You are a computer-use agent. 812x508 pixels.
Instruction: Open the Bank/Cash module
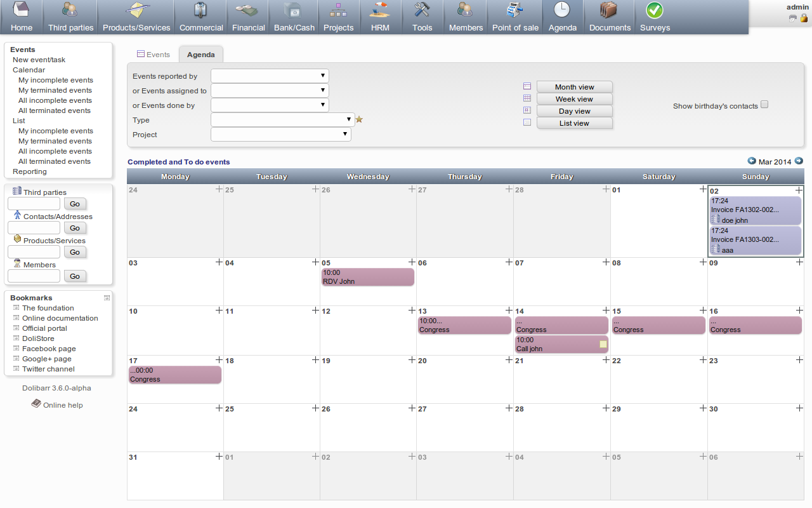(294, 17)
